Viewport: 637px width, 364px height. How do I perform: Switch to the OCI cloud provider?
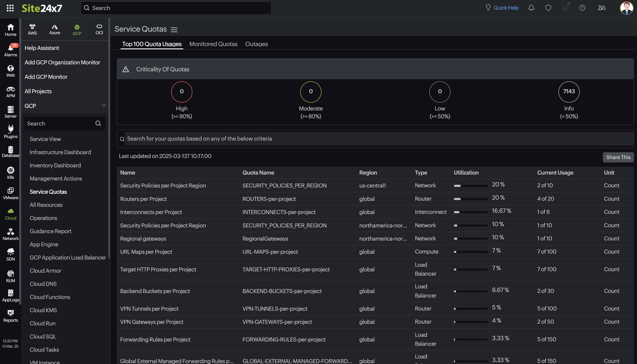tap(99, 30)
